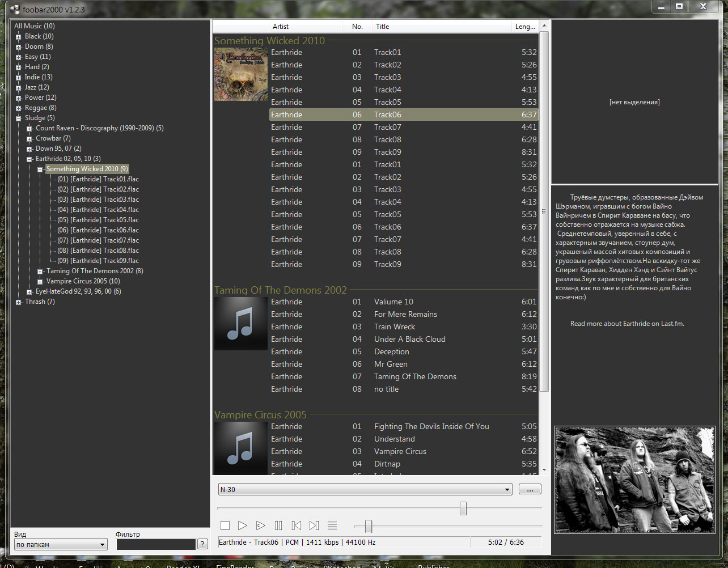Skip to the next track
The width and height of the screenshot is (728, 568).
point(314,525)
